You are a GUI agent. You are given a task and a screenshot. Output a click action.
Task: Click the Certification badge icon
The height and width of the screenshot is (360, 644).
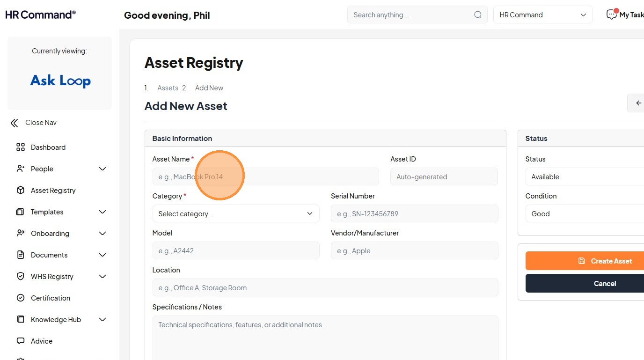pos(20,298)
